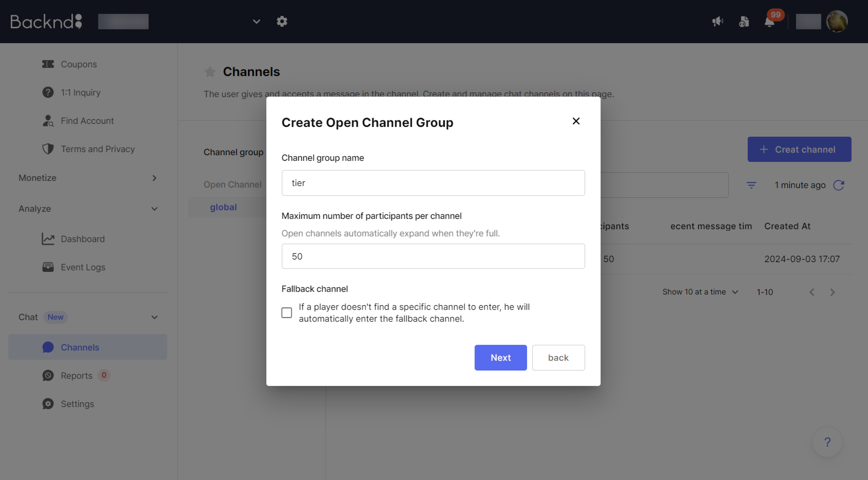Click the Dashboard chart icon
Viewport: 868px width, 480px height.
point(48,239)
